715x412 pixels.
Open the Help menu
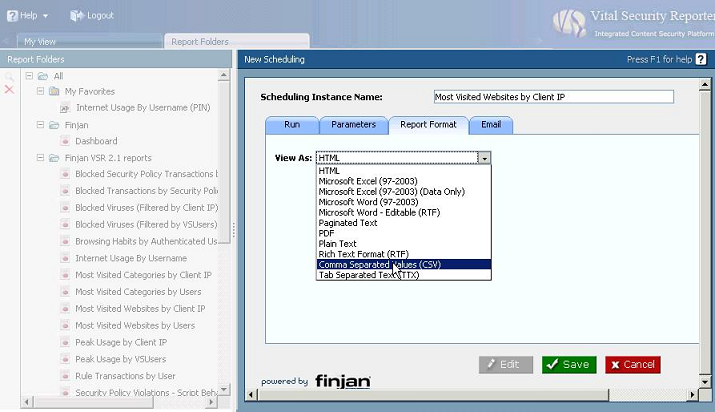(27, 16)
